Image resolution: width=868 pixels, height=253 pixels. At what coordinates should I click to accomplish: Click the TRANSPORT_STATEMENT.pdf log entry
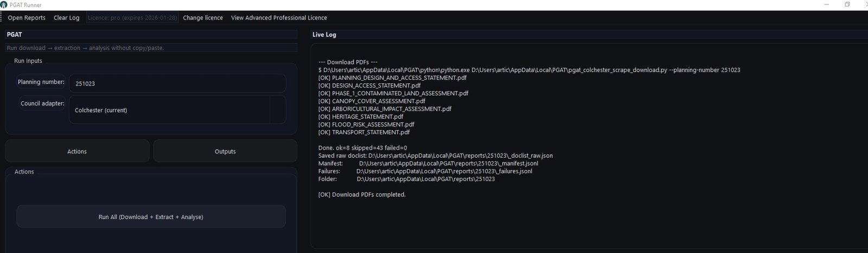(364, 132)
